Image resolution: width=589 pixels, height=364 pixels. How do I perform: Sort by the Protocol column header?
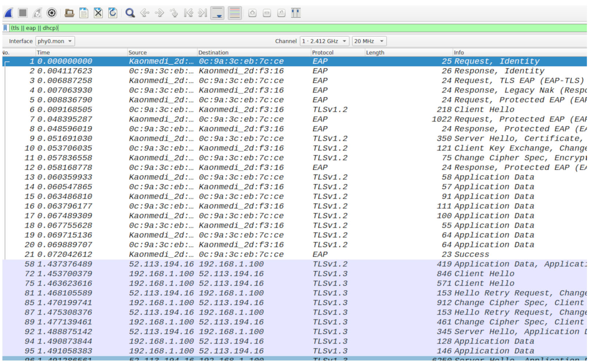click(323, 52)
